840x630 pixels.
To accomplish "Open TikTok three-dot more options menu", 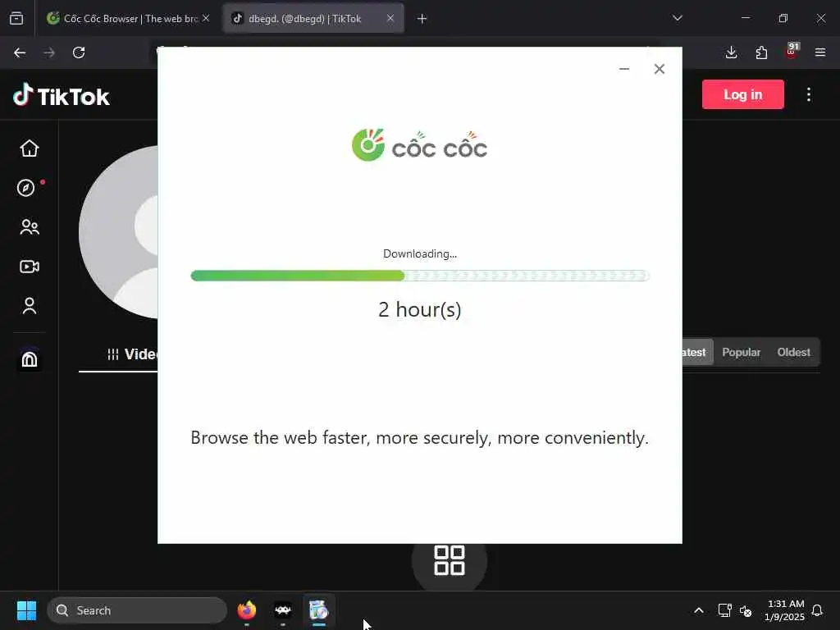I will point(808,94).
